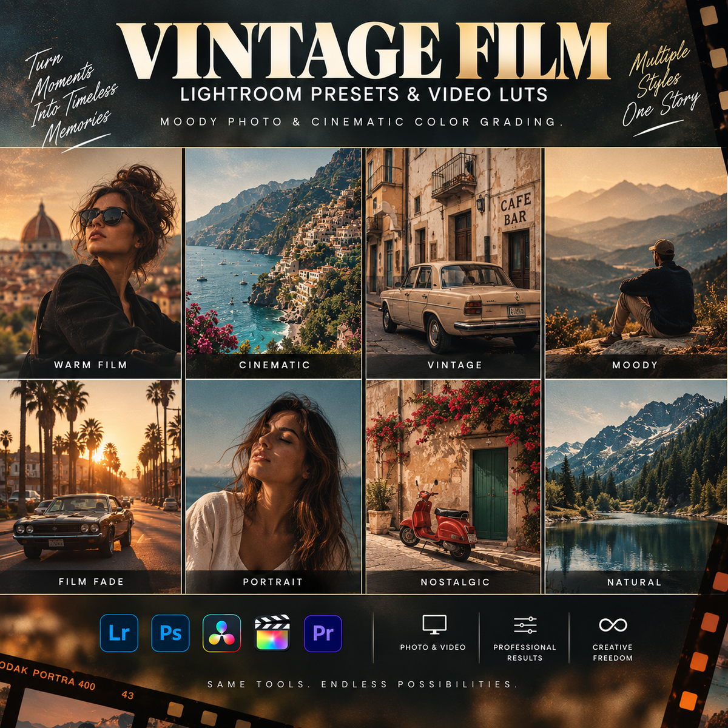This screenshot has height=728, width=728.
Task: Open the Portrait woman by sea photo
Action: tap(273, 487)
